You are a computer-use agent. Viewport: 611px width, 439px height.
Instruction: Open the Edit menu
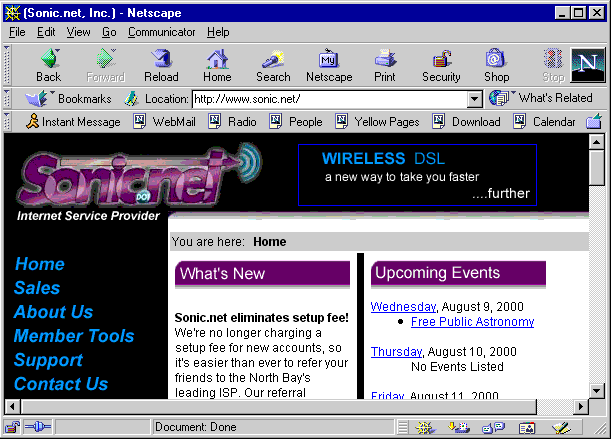(x=46, y=32)
